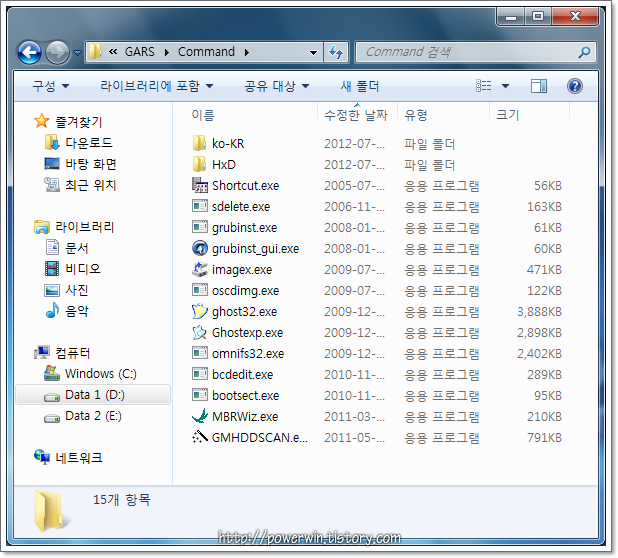Expand arrow after Command in breadcrumb
618x558 pixels.
point(247,52)
